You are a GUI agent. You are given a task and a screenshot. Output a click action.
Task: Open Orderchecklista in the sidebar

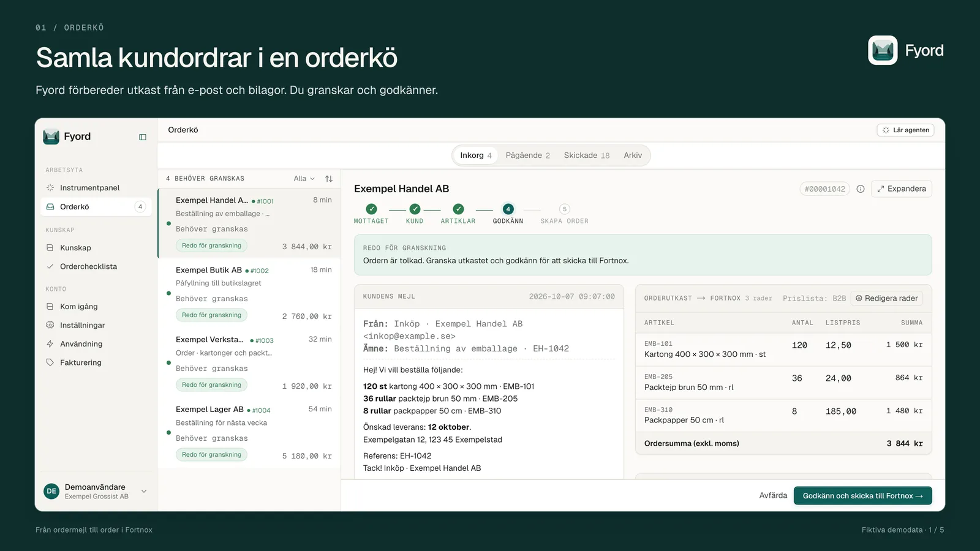tap(96, 266)
